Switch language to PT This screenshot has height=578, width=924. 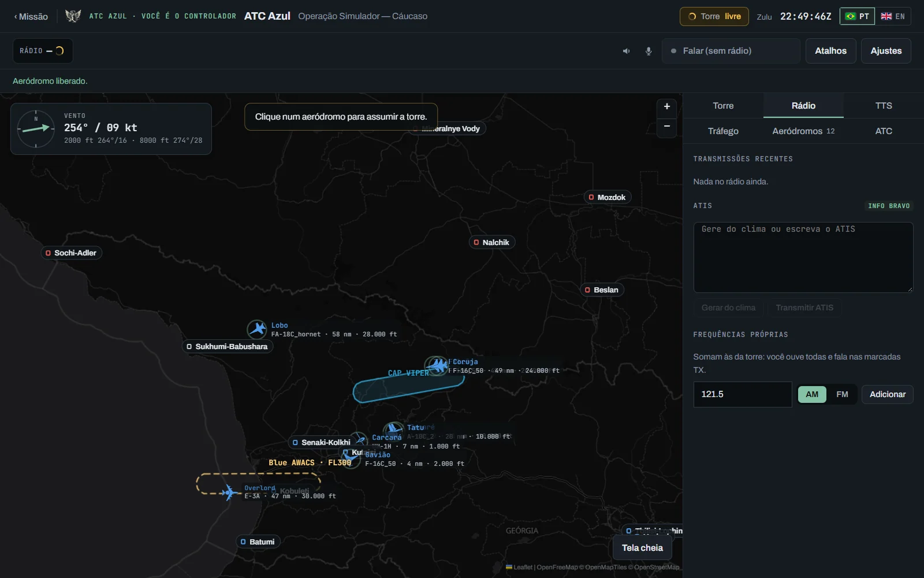tap(858, 16)
